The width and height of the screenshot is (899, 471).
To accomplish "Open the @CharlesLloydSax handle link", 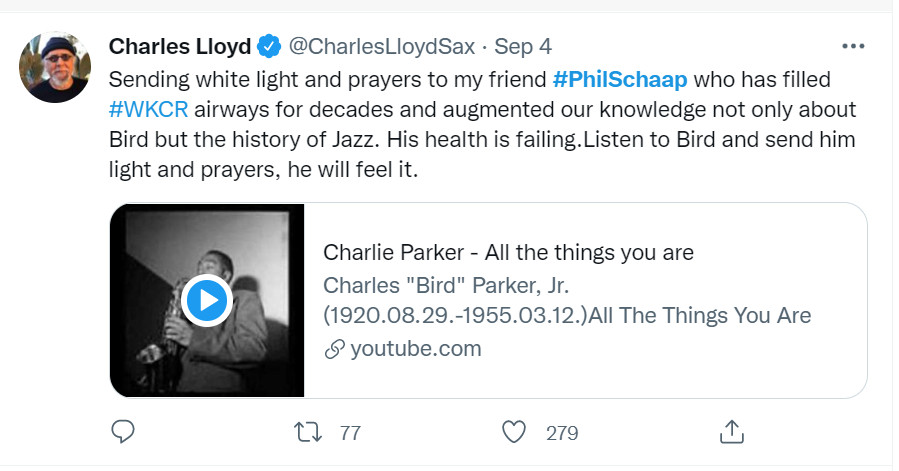I will tap(381, 46).
